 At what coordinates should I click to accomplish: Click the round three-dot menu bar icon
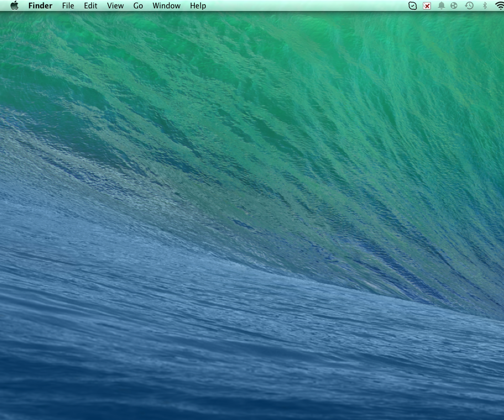454,6
